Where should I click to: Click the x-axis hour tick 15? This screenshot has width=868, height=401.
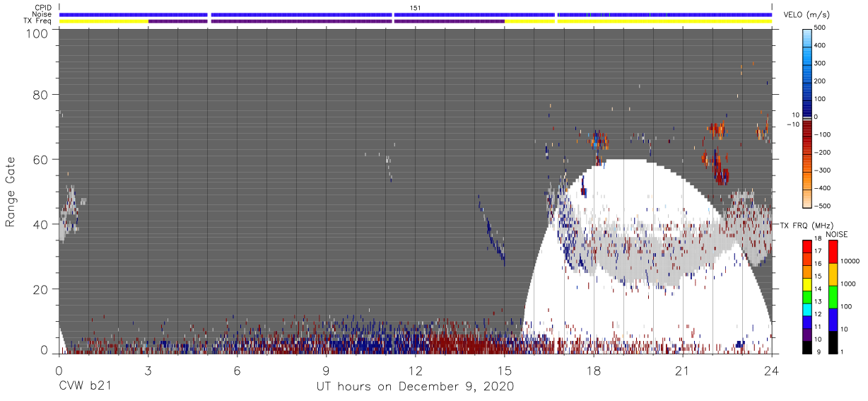tap(505, 370)
